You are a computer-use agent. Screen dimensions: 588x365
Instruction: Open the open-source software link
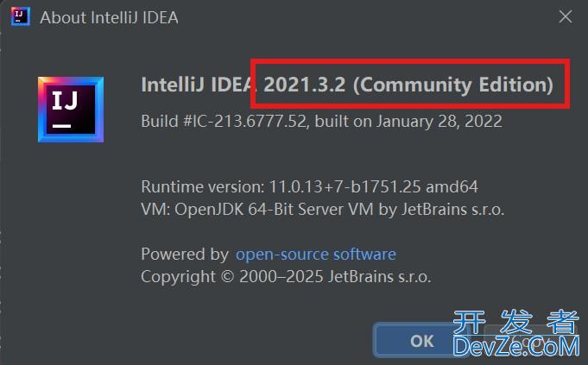point(315,255)
